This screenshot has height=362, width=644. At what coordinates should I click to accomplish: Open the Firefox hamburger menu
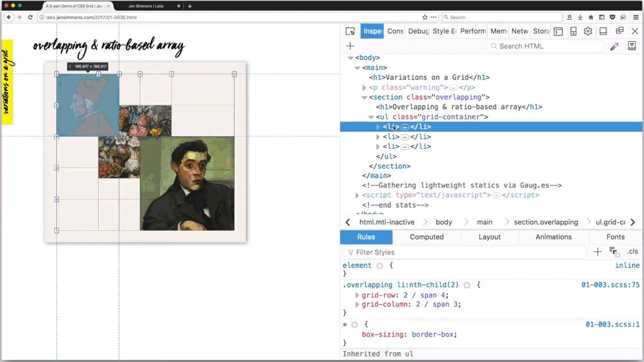tap(636, 17)
